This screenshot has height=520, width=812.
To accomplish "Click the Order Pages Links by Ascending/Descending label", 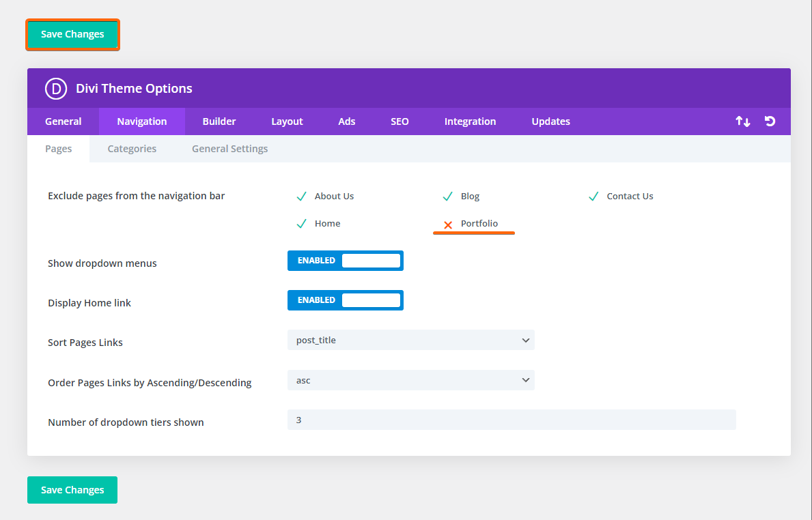I will click(150, 383).
